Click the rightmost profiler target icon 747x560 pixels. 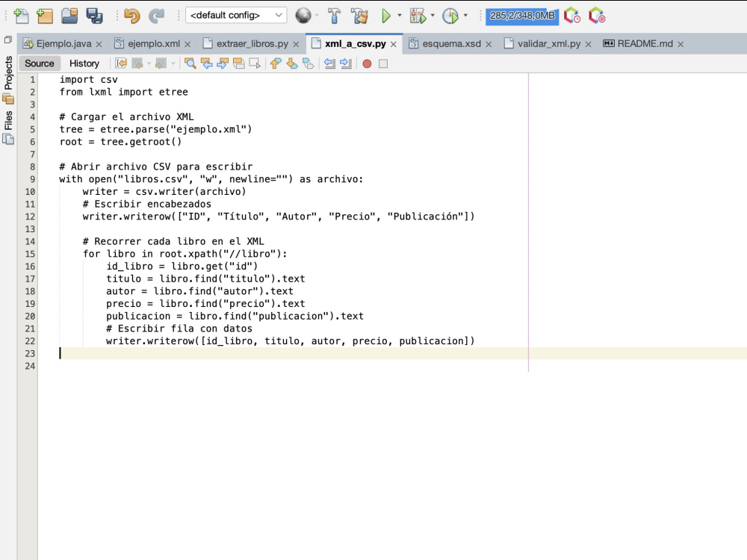(597, 16)
